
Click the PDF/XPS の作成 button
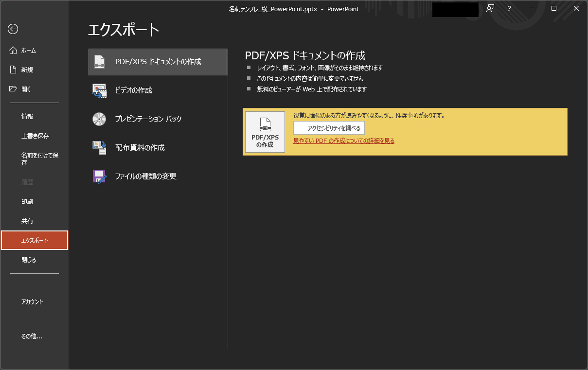pos(265,132)
